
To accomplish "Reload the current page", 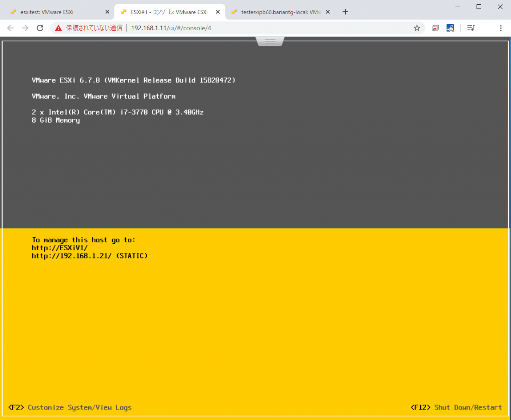I will coord(40,28).
